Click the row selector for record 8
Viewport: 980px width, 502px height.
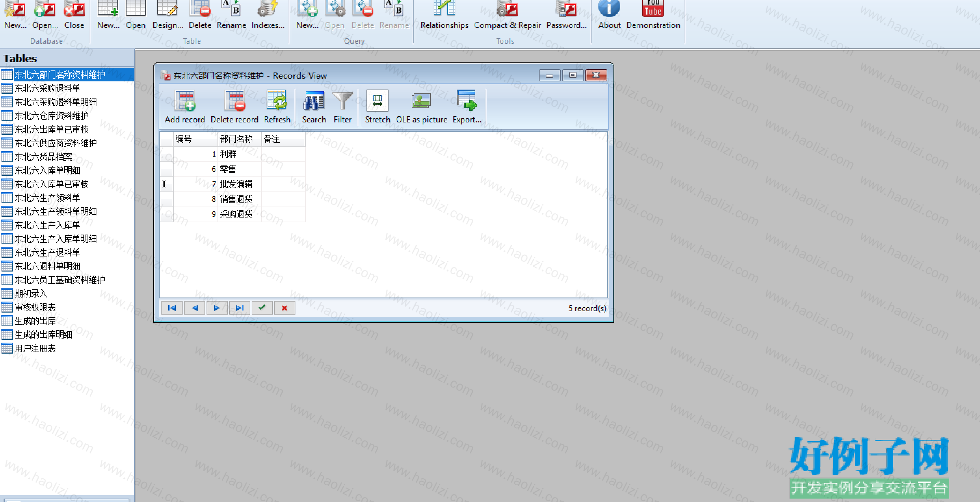[167, 199]
